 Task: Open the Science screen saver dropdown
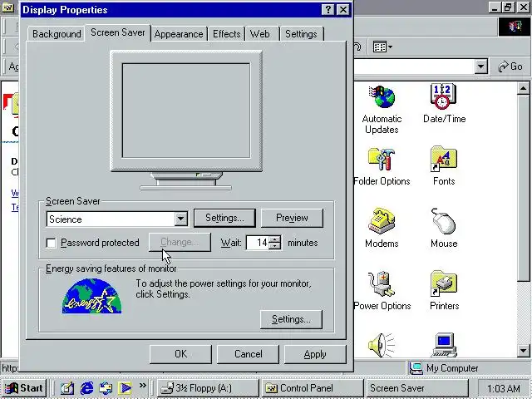tap(181, 219)
